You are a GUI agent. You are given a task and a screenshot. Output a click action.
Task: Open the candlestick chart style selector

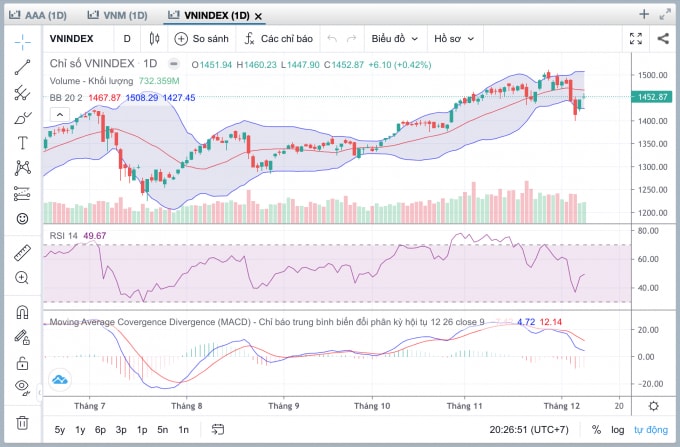[154, 39]
